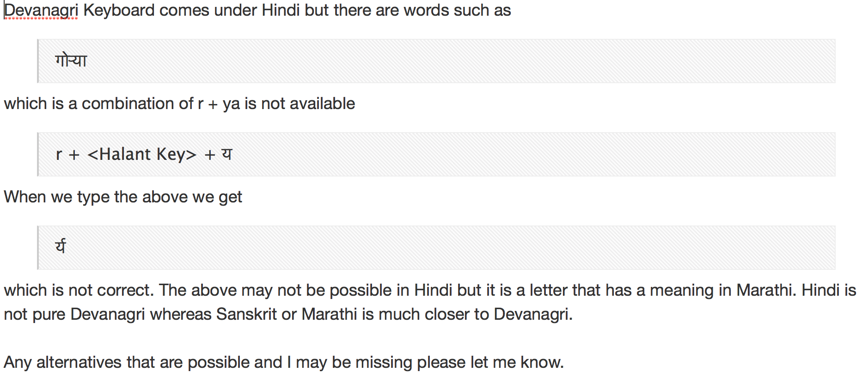The image size is (868, 390).
Task: Click the Devanagari letter य after the plus sign
Action: (x=226, y=153)
